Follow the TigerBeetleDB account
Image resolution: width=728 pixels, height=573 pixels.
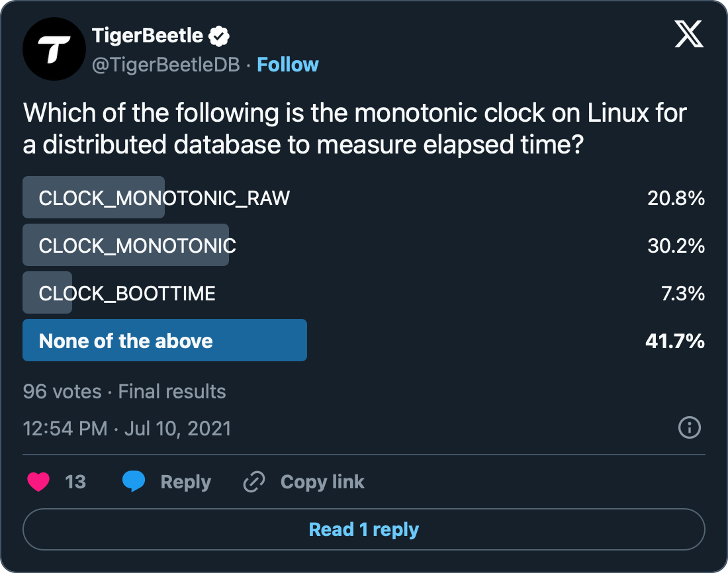[288, 65]
